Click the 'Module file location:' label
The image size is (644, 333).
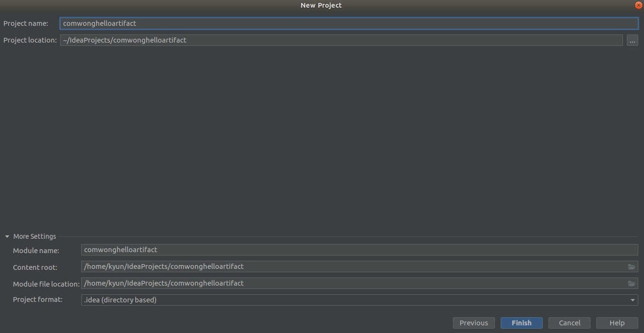coord(46,284)
